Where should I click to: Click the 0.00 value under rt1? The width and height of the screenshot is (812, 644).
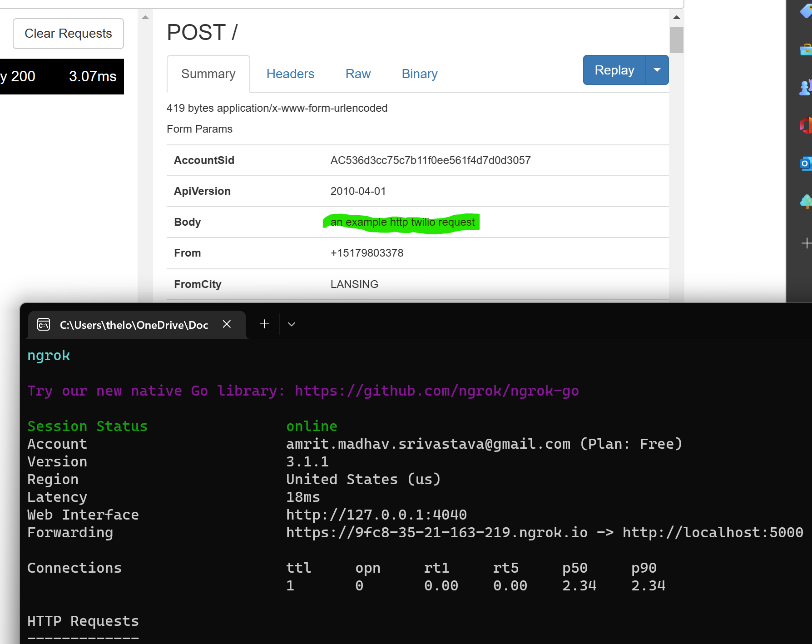(x=441, y=585)
